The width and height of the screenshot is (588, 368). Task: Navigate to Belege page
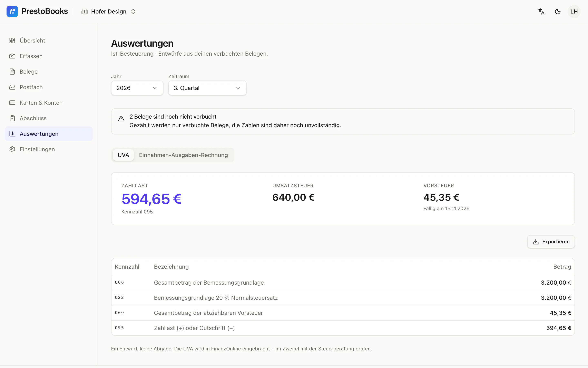coord(49,72)
